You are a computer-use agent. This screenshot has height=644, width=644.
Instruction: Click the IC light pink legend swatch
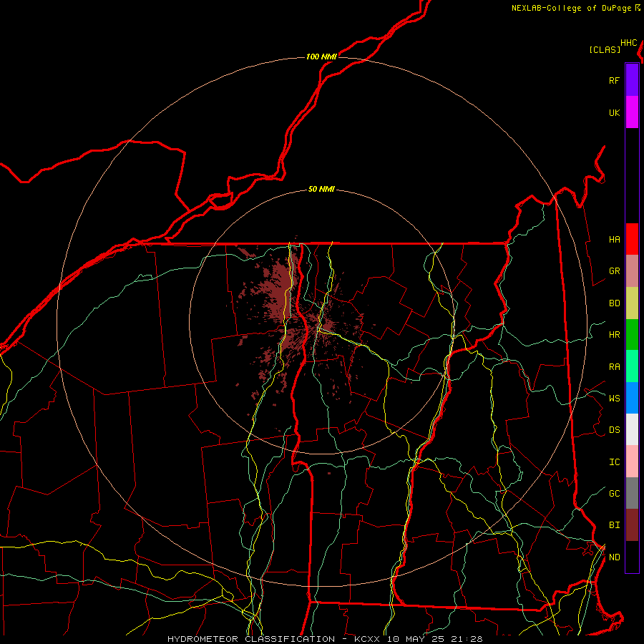632,462
